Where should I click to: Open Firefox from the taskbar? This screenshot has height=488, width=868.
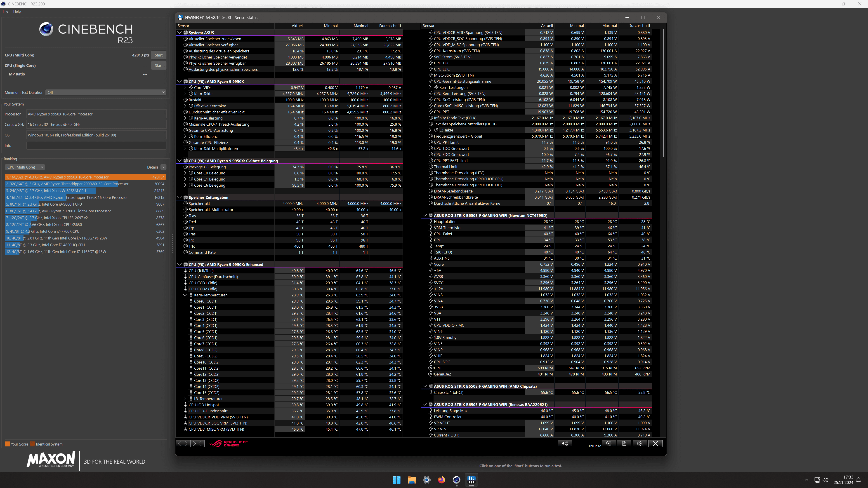(x=441, y=480)
